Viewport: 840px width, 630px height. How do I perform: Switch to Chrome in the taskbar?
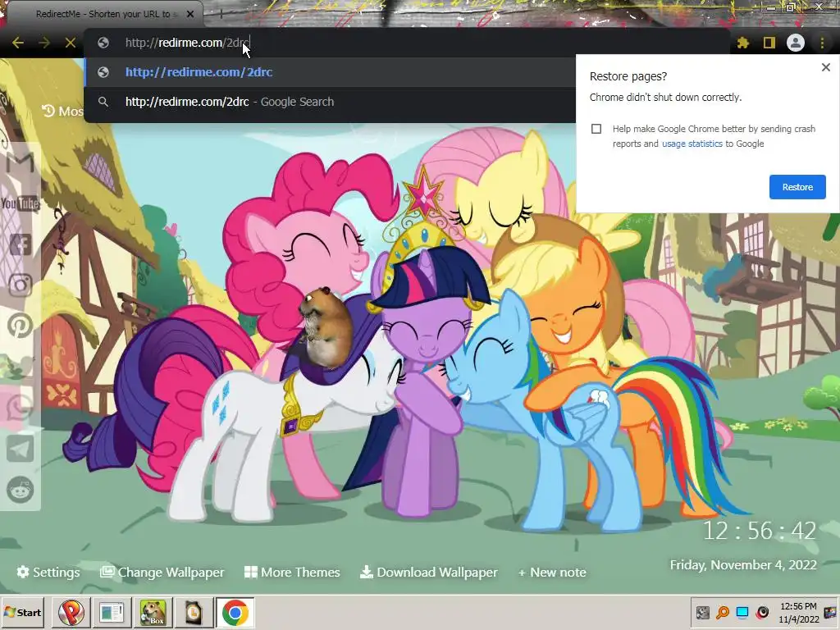[235, 612]
